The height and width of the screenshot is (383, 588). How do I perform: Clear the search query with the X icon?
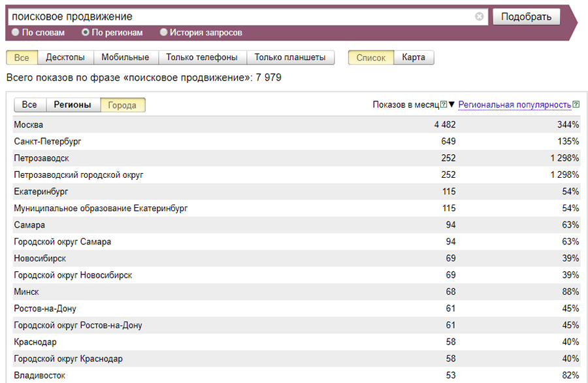479,16
